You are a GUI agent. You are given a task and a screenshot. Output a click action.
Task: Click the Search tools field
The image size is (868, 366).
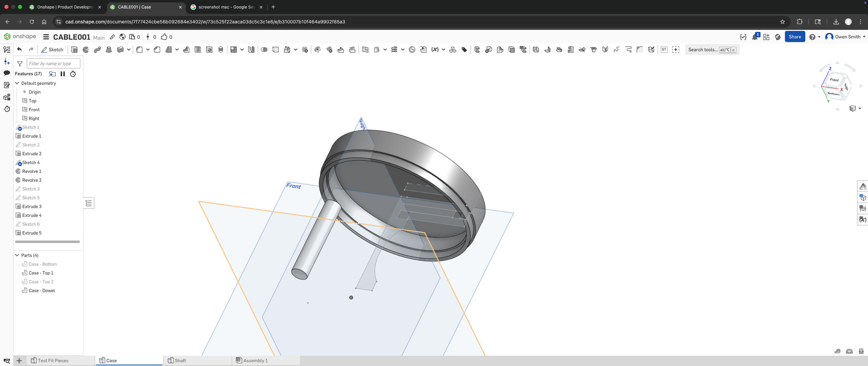tap(712, 50)
